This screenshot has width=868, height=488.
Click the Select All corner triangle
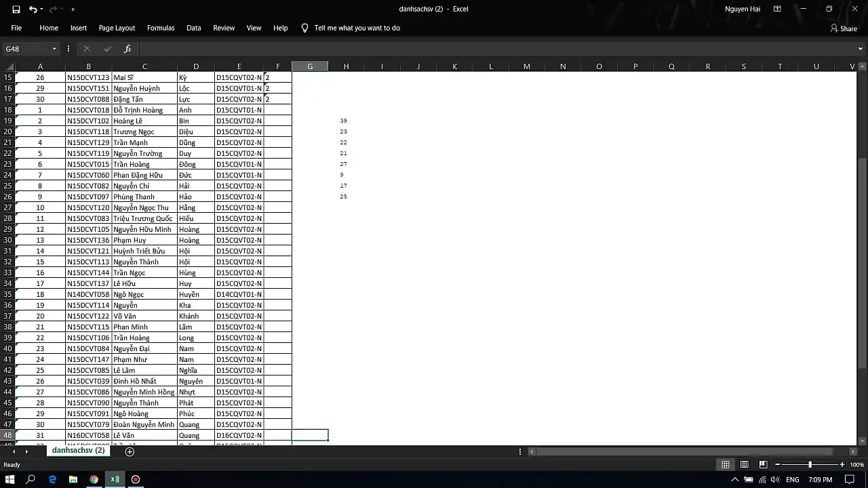tap(10, 66)
